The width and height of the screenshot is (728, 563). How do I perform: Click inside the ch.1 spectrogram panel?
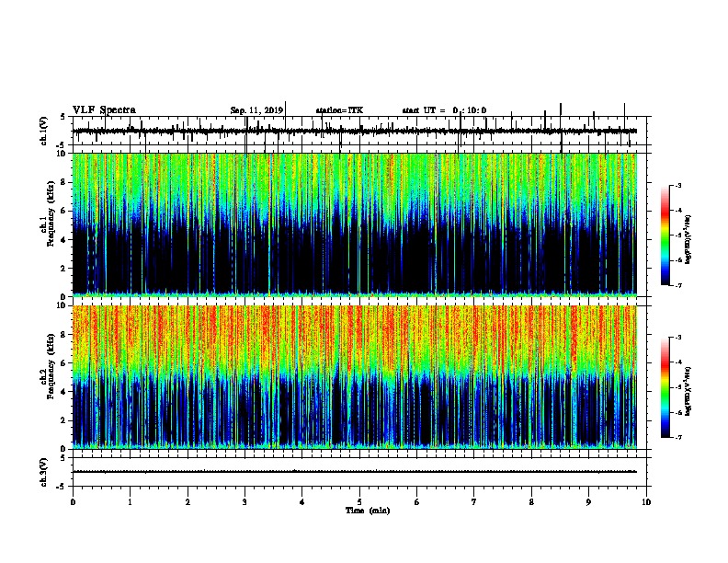click(355, 224)
